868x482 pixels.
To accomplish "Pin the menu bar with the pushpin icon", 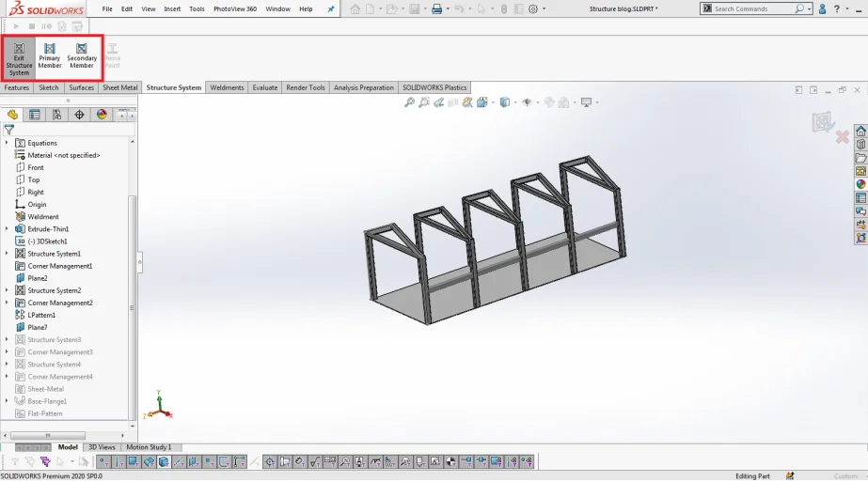I will click(330, 9).
